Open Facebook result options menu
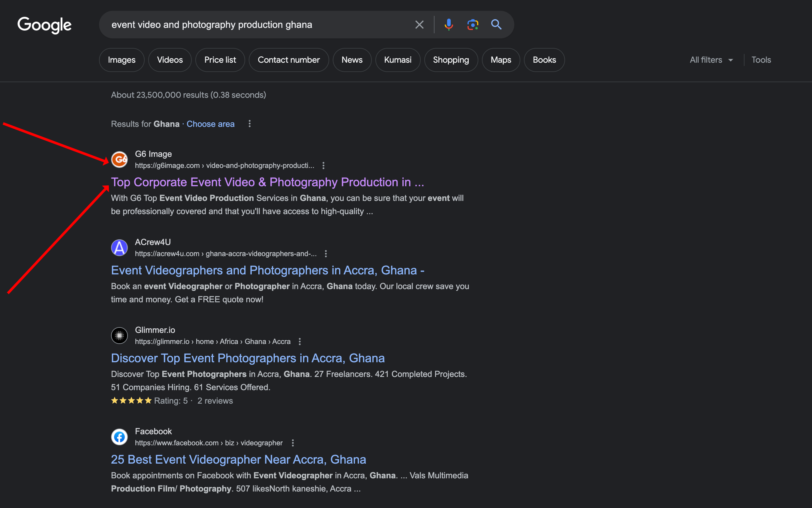 [293, 443]
